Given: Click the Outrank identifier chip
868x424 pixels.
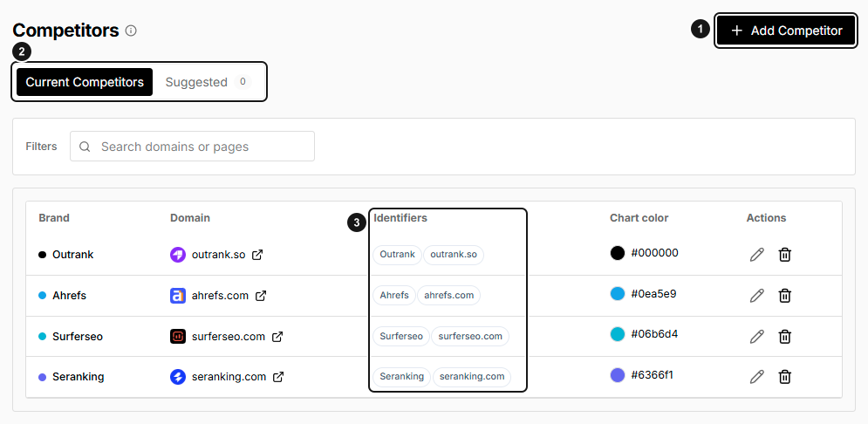Looking at the screenshot, I should 398,255.
